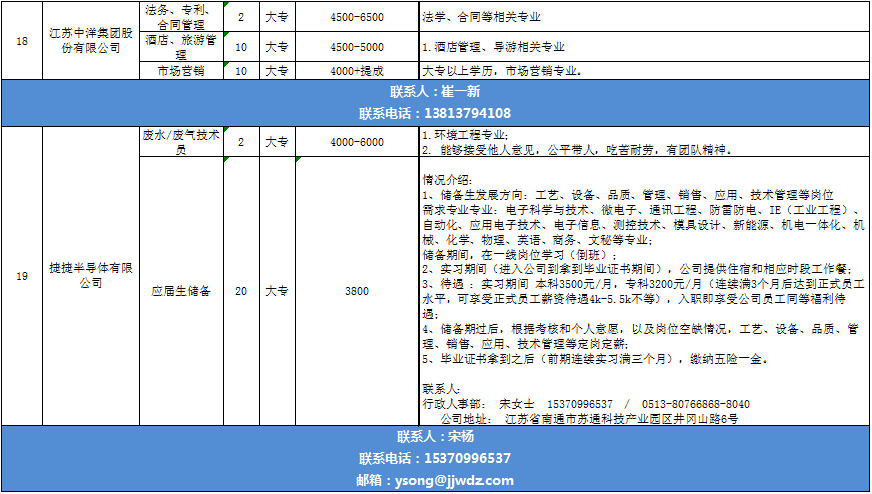Select the 3800 salary cell
Viewport: 872px width, 494px height.
point(356,291)
